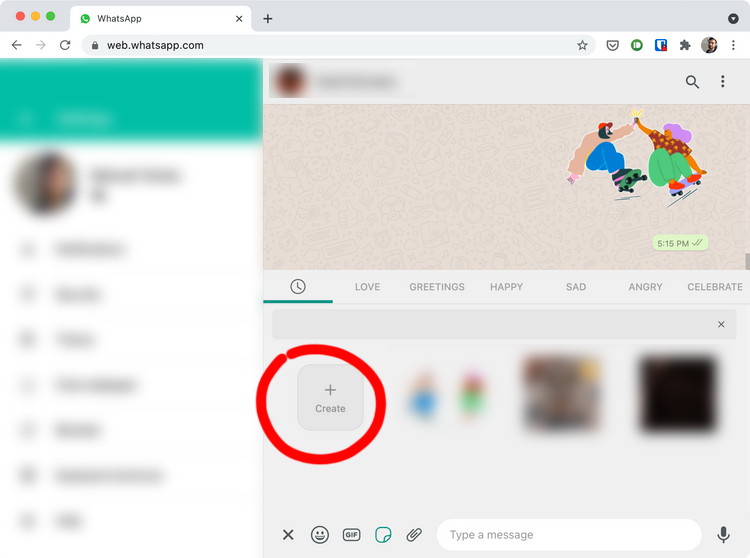Viewport: 750px width, 558px height.
Task: Open the GIF picker
Action: point(352,535)
